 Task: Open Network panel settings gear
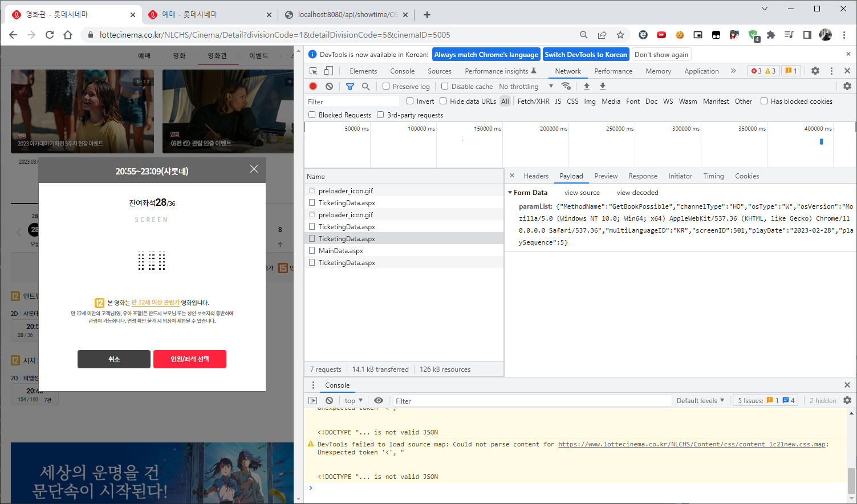pos(847,86)
